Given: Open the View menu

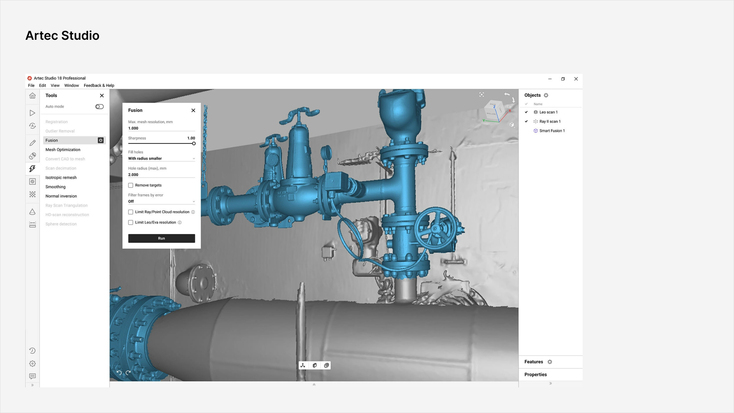Looking at the screenshot, I should [x=55, y=86].
